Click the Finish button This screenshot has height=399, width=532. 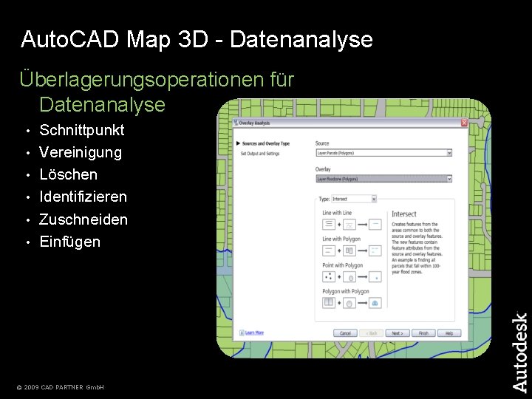(423, 333)
